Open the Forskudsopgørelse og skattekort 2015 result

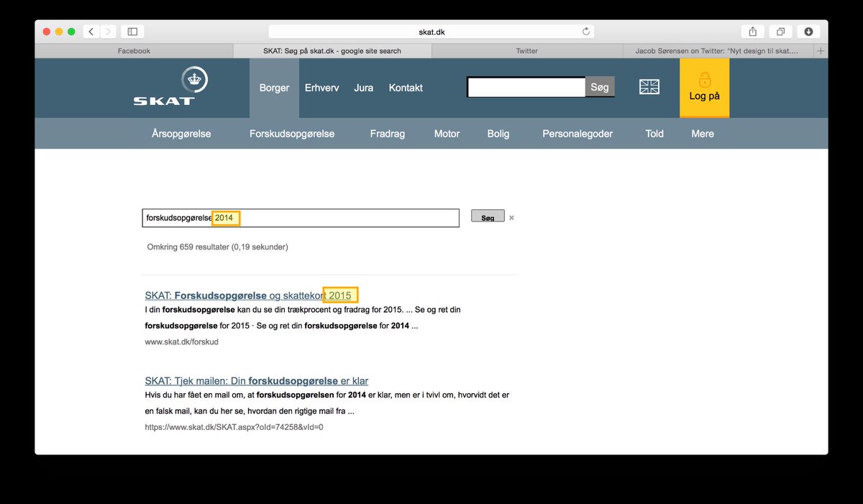coord(248,295)
